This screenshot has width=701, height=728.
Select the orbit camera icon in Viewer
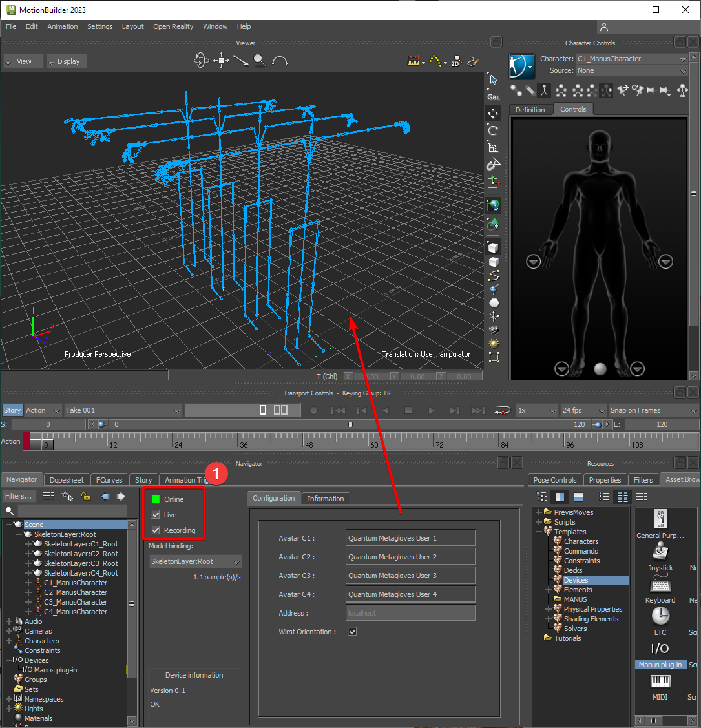click(x=202, y=61)
